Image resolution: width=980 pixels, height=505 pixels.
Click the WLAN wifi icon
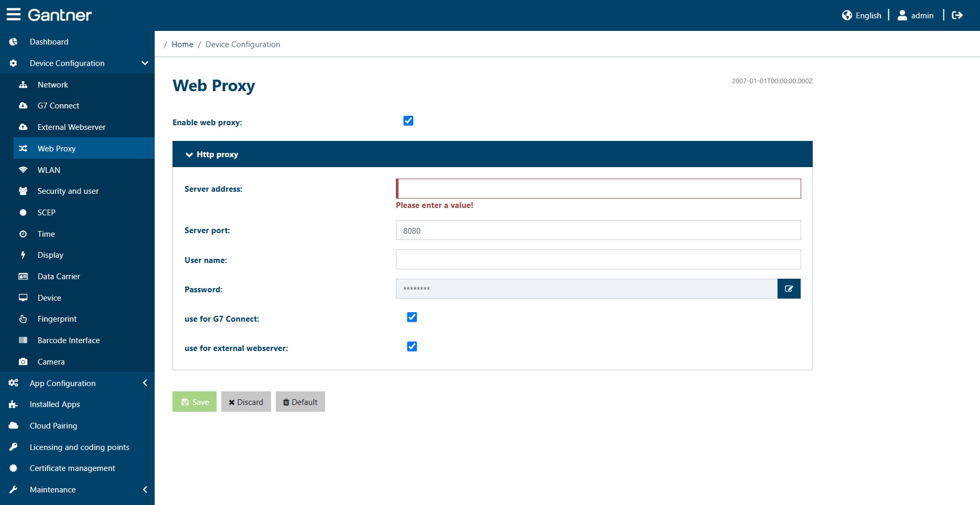click(x=23, y=170)
